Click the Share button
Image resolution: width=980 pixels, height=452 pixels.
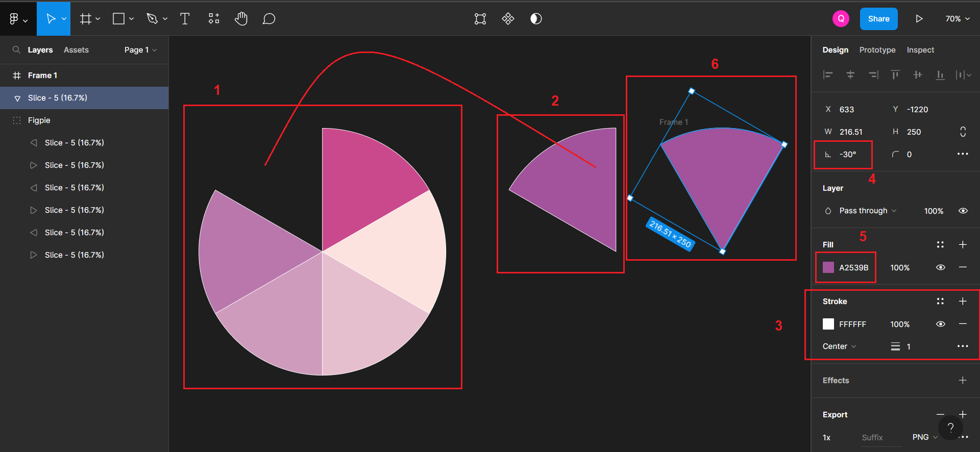click(878, 19)
